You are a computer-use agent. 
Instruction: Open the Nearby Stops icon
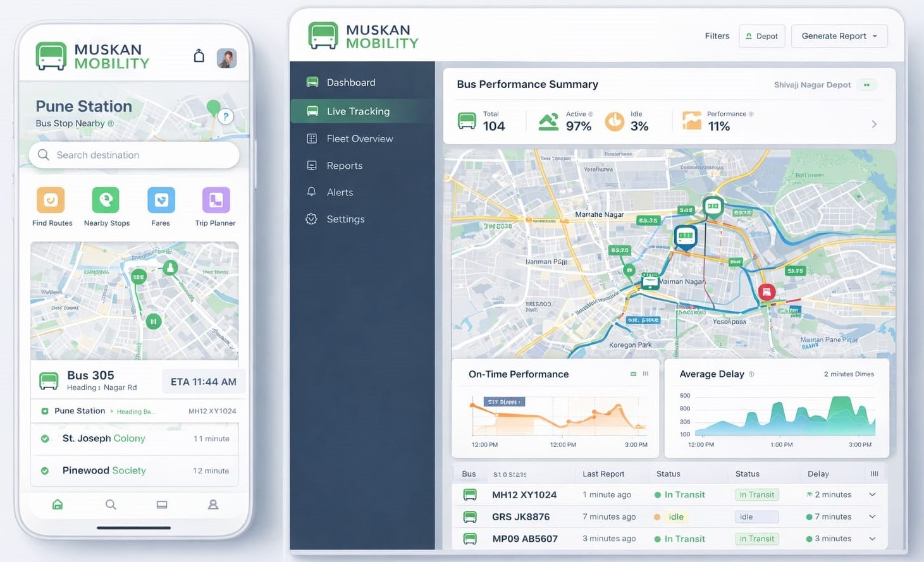(106, 200)
